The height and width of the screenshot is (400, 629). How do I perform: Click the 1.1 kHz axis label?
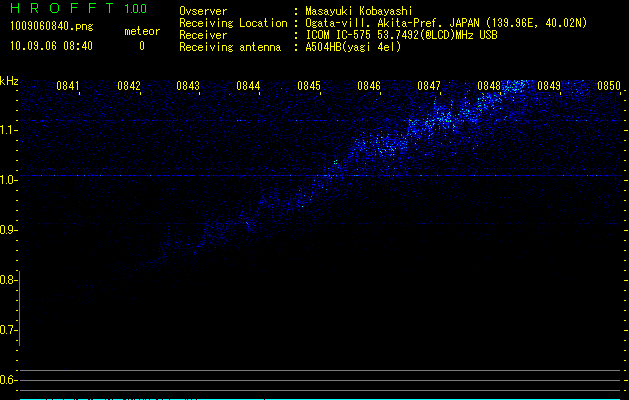(8, 130)
